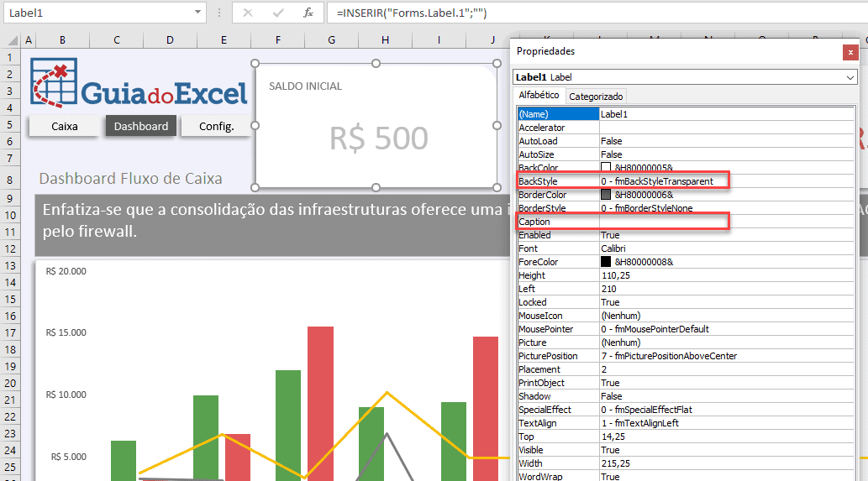Open the Name Box dropdown arrow
The width and height of the screenshot is (868, 481).
pyautogui.click(x=197, y=12)
